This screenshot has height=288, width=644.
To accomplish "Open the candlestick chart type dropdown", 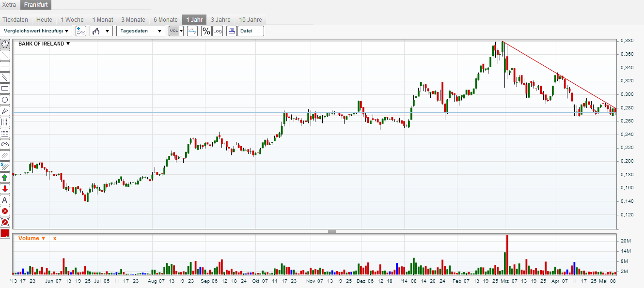I will click(101, 31).
